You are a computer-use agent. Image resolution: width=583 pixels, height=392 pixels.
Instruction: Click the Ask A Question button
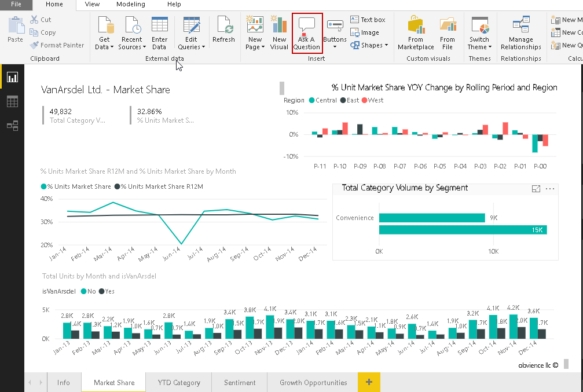[307, 33]
